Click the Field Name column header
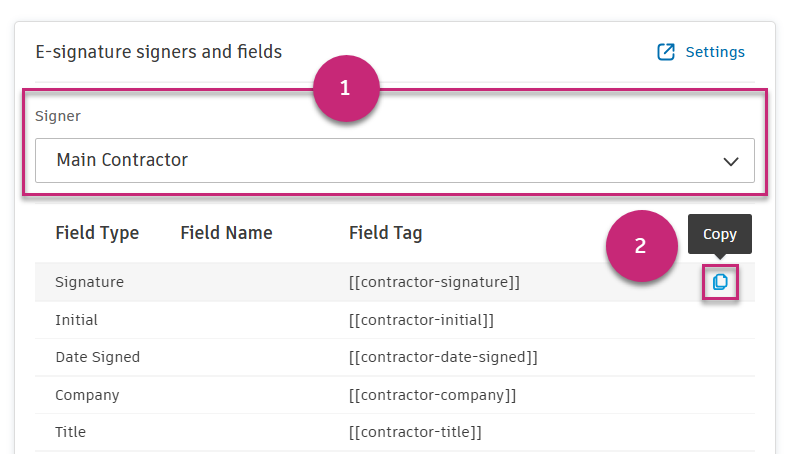792x454 pixels. click(226, 233)
